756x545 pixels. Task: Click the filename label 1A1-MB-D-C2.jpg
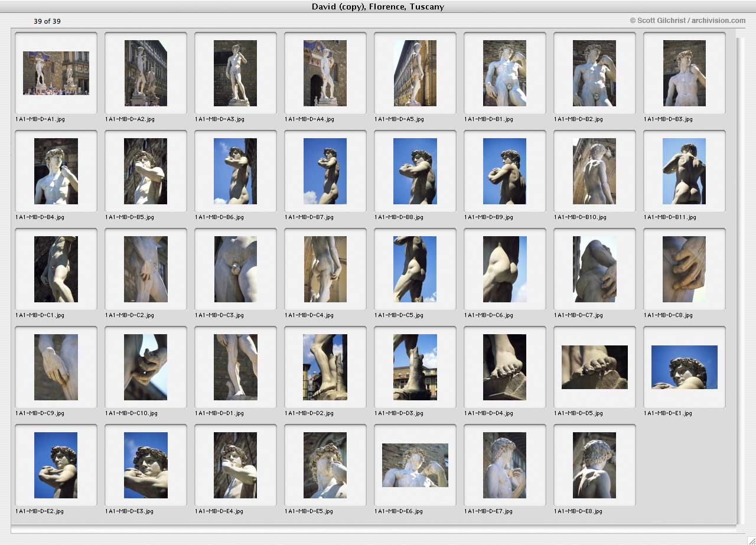pos(129,315)
